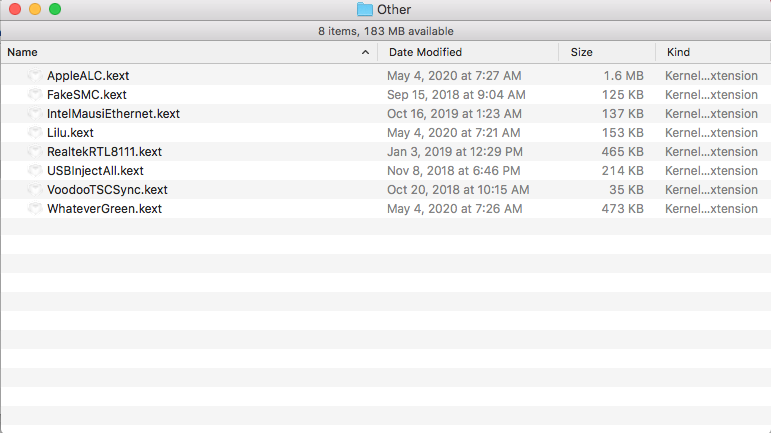The width and height of the screenshot is (771, 433).
Task: Click the Kind value in Lilu.kext row
Action: [x=711, y=133]
